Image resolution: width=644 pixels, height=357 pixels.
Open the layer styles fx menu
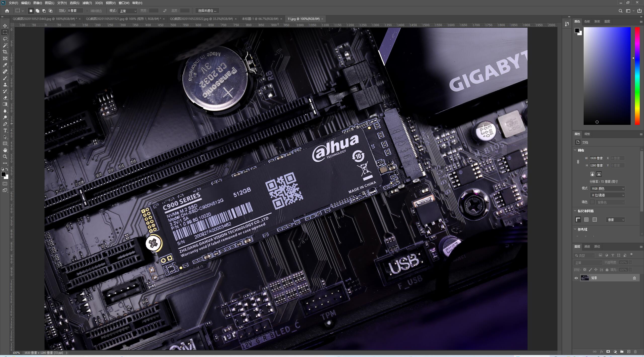pyautogui.click(x=601, y=351)
